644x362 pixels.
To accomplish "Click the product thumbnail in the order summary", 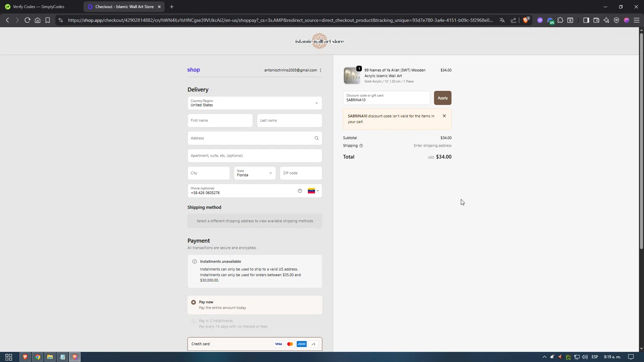I will click(352, 75).
